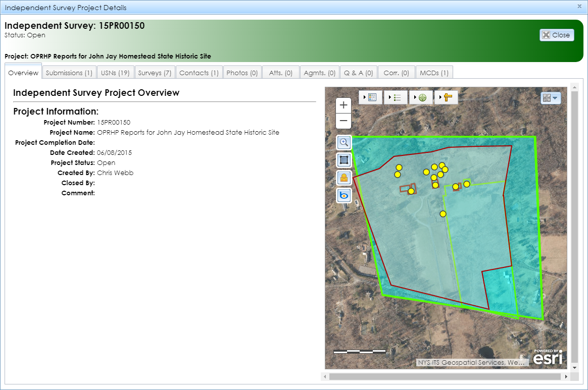
Task: Click the map zoom-out minus button
Action: (343, 121)
